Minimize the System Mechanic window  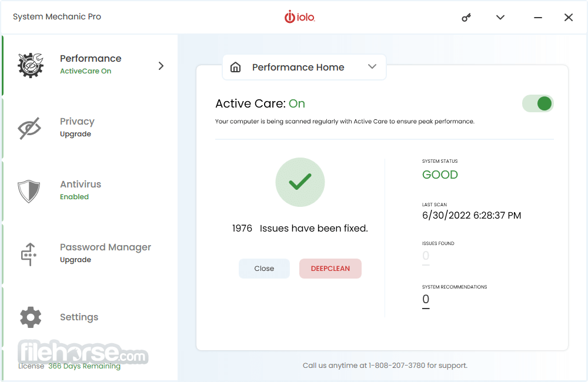coord(538,17)
